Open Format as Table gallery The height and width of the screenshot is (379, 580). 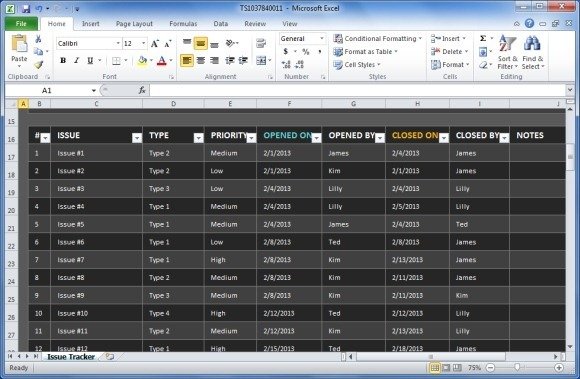pyautogui.click(x=365, y=52)
